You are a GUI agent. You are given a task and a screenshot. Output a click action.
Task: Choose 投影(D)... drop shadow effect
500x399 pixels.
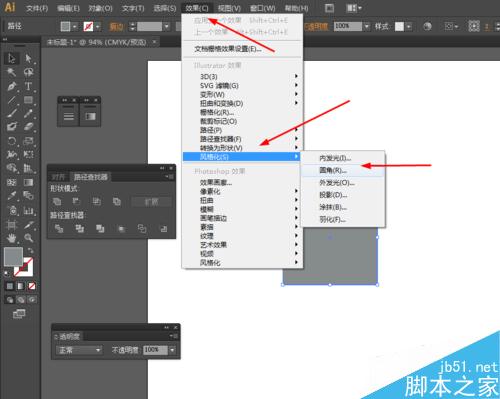coord(343,195)
